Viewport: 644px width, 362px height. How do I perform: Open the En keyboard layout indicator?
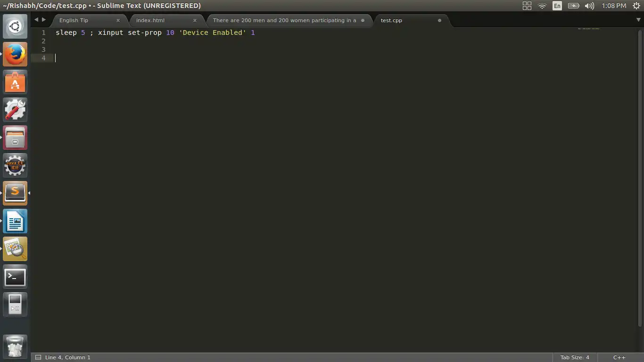click(x=557, y=6)
